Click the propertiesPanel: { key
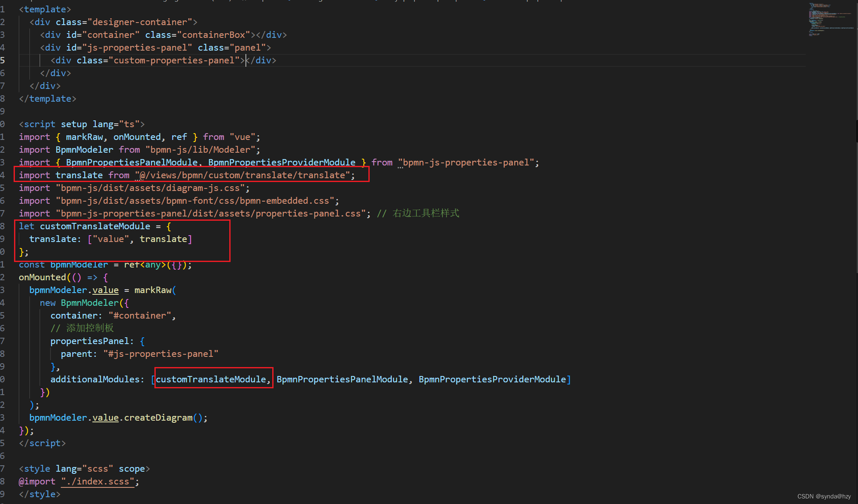858x504 pixels. coord(97,341)
